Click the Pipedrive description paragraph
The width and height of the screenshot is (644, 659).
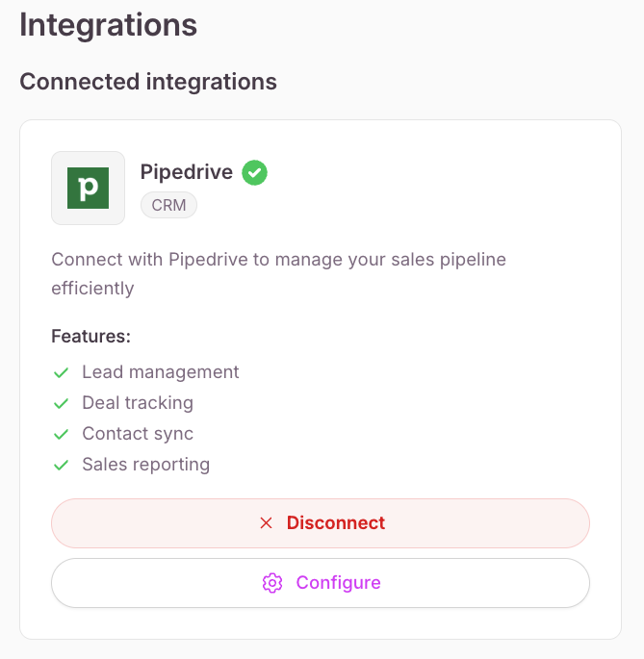(278, 274)
